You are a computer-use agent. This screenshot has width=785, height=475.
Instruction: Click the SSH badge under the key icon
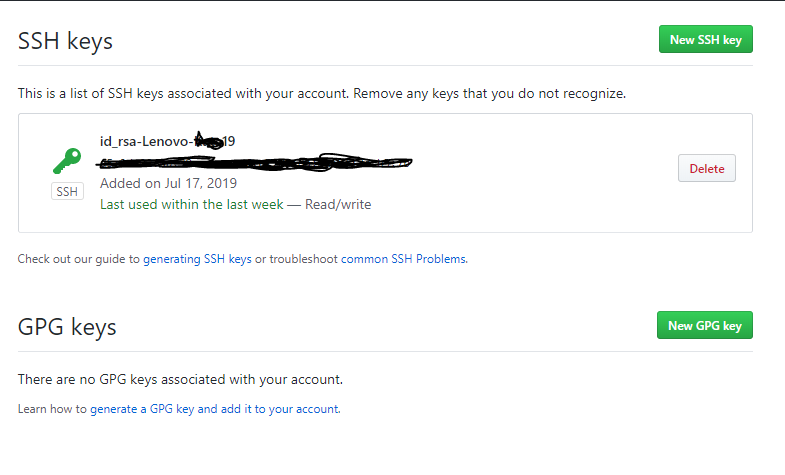67,191
